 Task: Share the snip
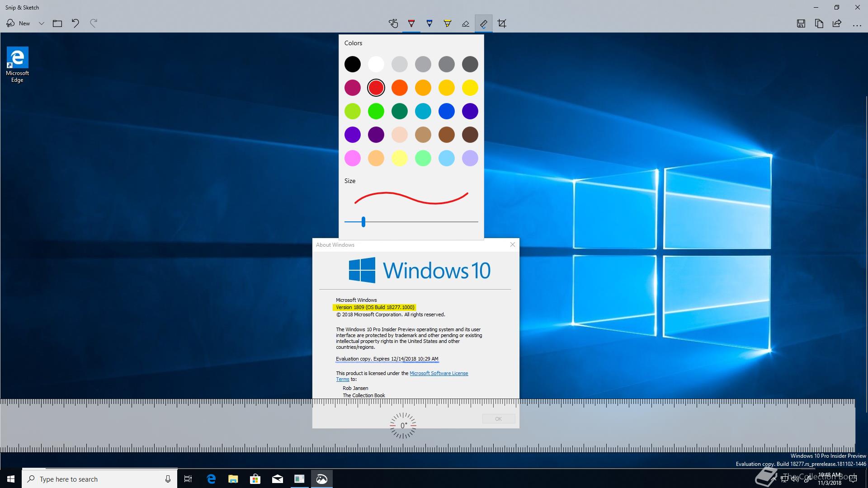tap(837, 23)
